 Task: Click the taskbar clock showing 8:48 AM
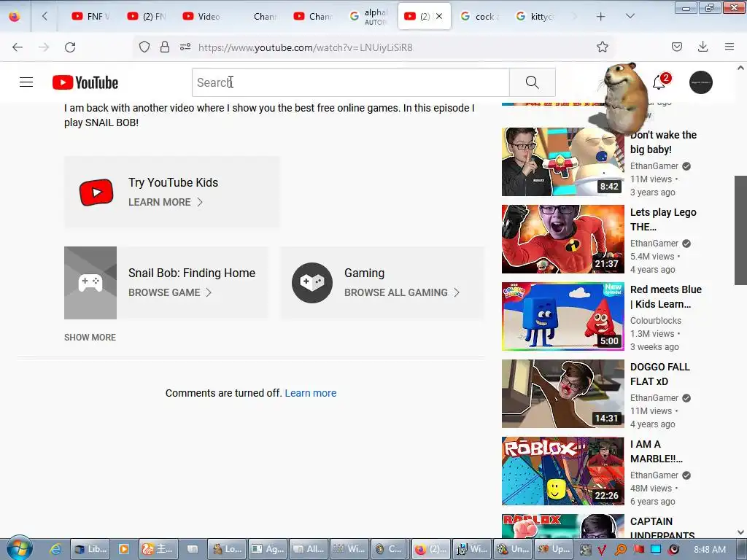point(710,549)
